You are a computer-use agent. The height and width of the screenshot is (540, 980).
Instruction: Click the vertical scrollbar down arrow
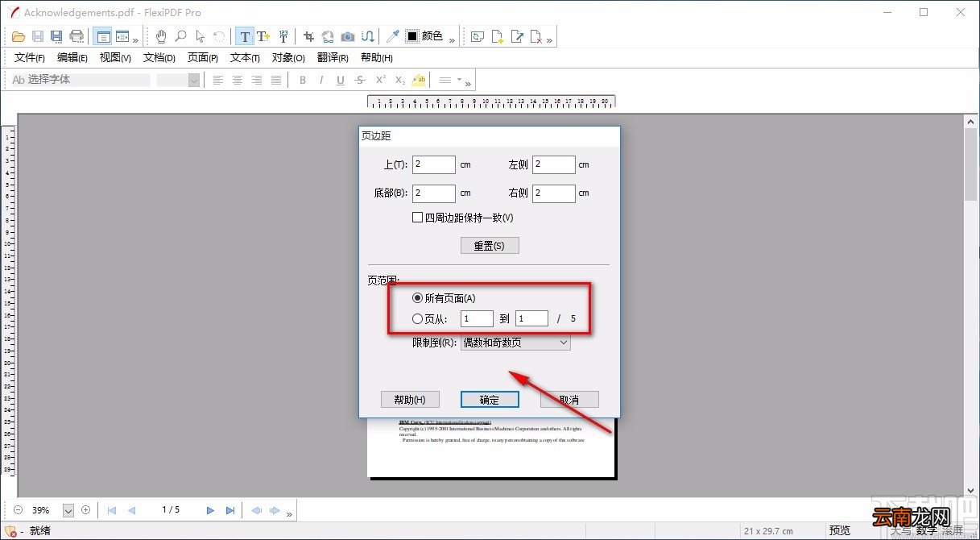click(970, 491)
